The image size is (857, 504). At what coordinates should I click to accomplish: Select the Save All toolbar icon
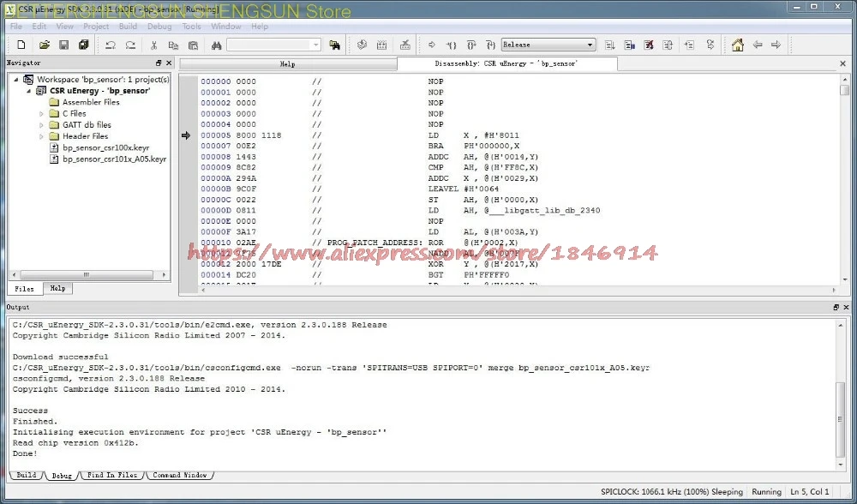(83, 44)
